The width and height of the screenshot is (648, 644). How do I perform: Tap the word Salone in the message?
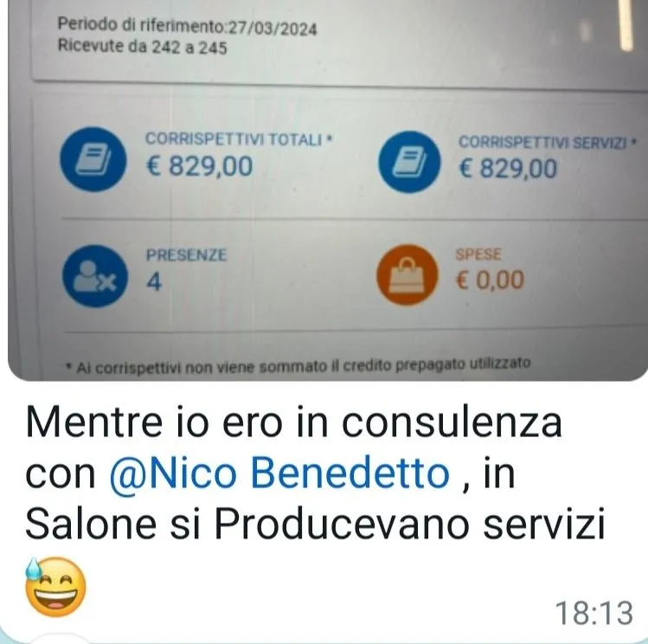pos(91,524)
